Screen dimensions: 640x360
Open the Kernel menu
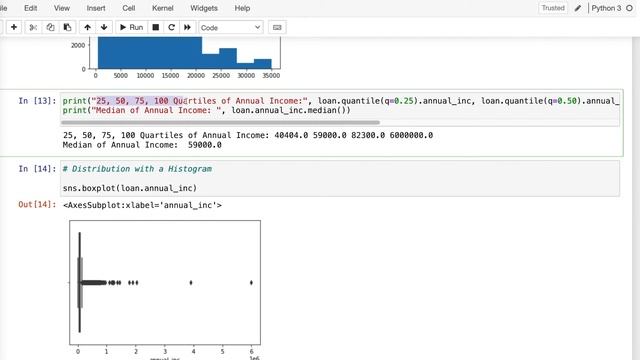coord(162,8)
